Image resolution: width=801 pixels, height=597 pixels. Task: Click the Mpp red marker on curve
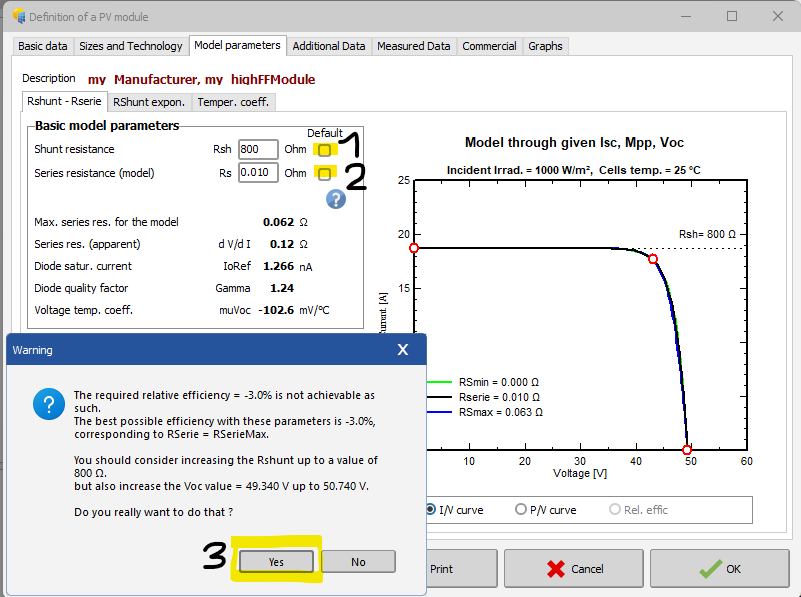[x=653, y=259]
